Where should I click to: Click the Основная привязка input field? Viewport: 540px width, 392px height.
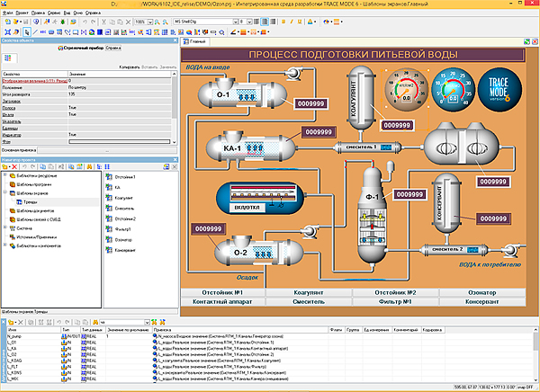(x=107, y=150)
